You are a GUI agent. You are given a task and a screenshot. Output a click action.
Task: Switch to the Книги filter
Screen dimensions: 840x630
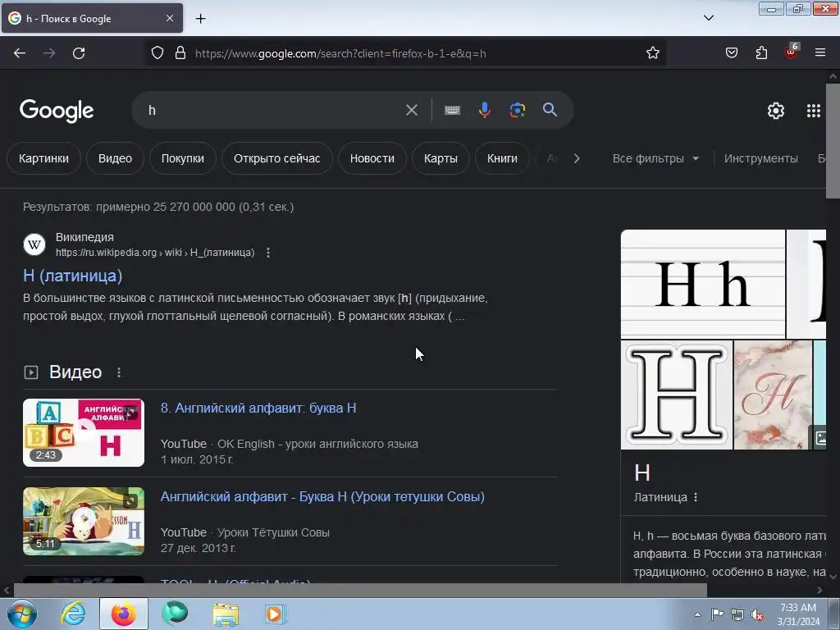(x=503, y=158)
